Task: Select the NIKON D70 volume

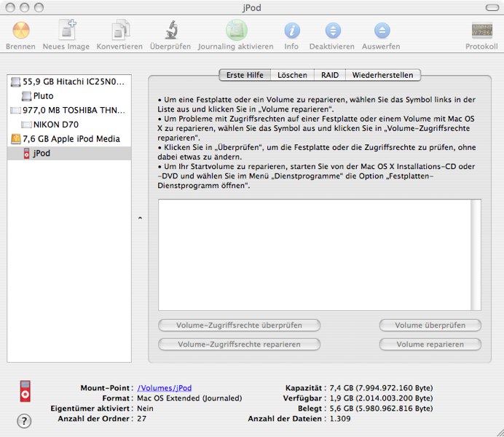Action: tap(55, 125)
